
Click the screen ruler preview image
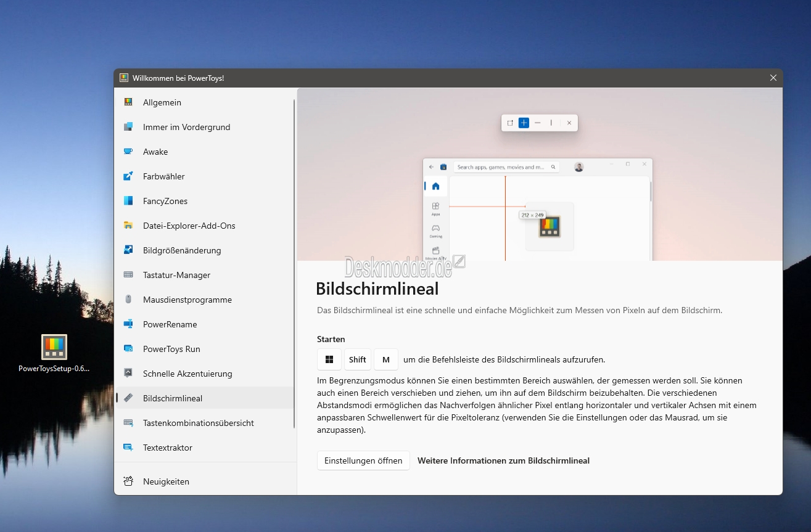(x=540, y=174)
